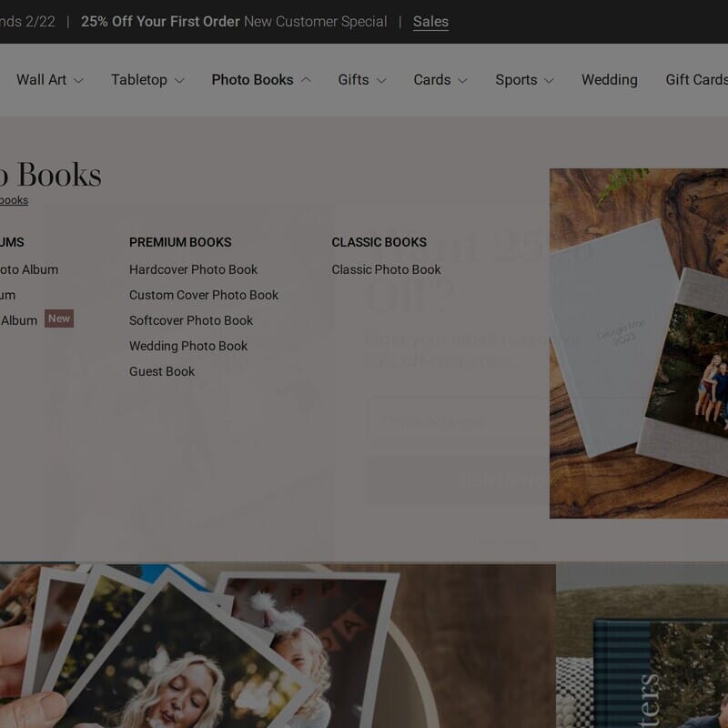Image resolution: width=728 pixels, height=728 pixels.
Task: Click the polaroid prints photo banner
Action: pyautogui.click(x=273, y=646)
